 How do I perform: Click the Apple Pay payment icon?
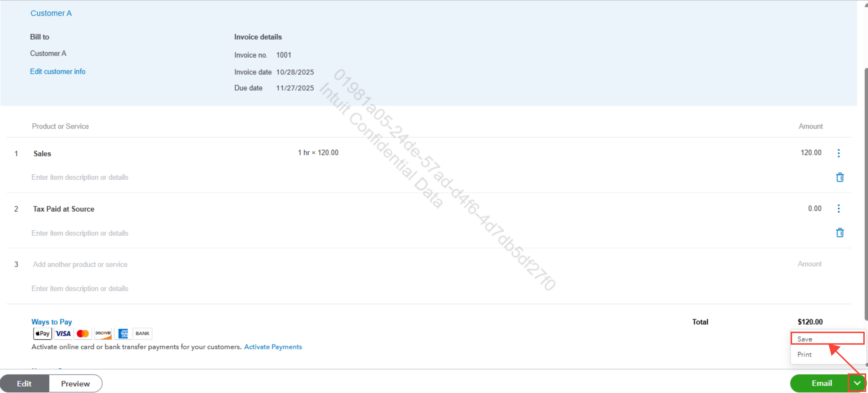coord(42,333)
